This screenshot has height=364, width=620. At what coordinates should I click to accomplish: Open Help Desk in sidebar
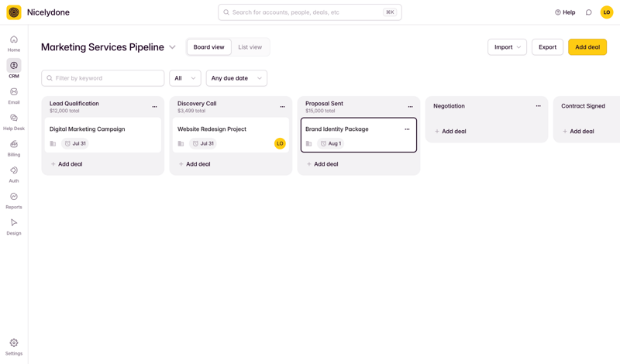click(x=14, y=122)
